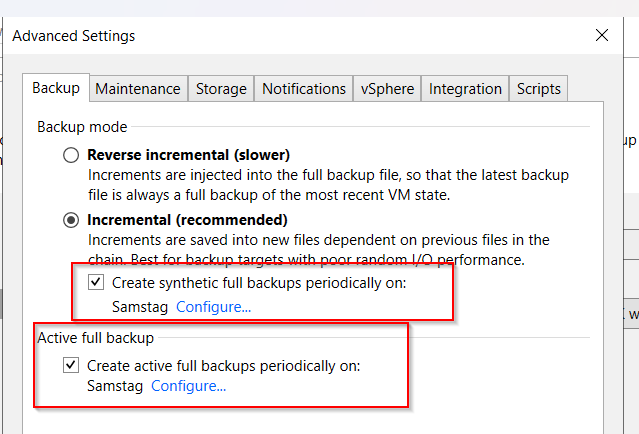Choose Incremental (recommended) radio button
The height and width of the screenshot is (434, 639).
tap(71, 220)
